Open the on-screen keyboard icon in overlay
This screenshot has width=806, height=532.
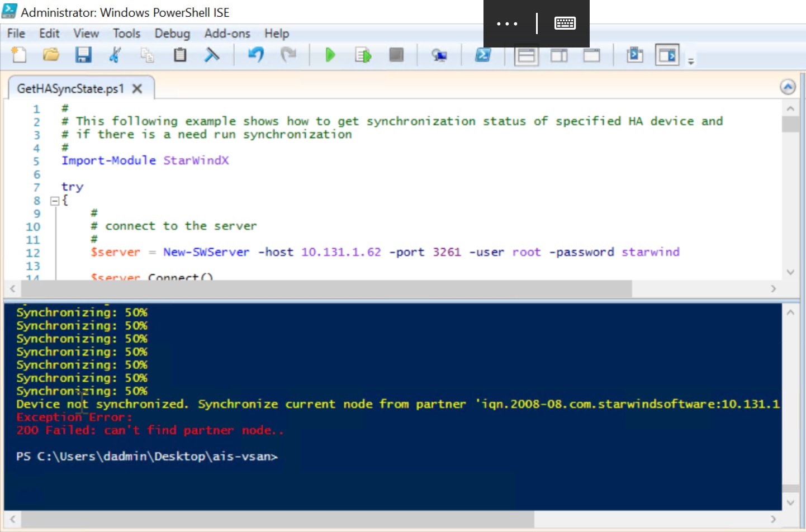565,23
